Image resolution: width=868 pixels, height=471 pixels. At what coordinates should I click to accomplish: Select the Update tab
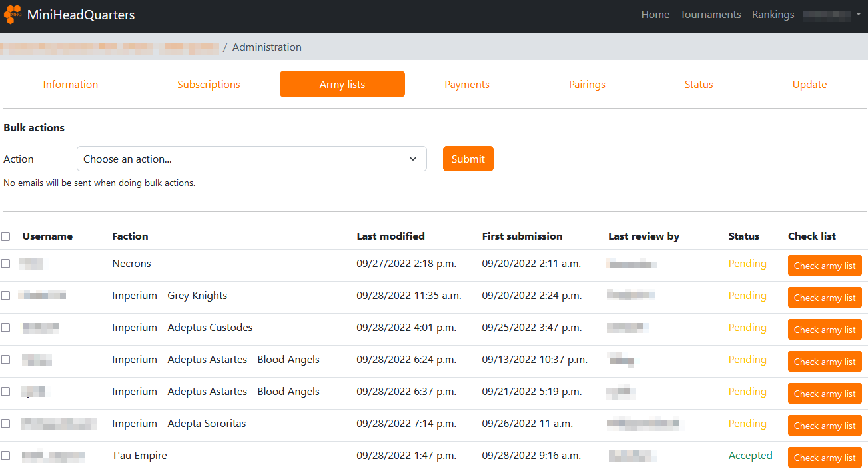pyautogui.click(x=809, y=85)
